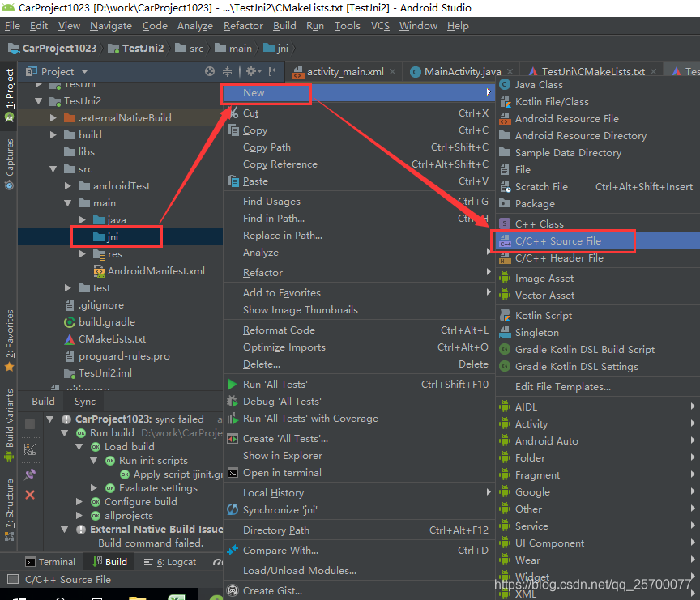Screen dimensions: 700x600
Task: Switch to MainActivity.java tab
Action: tap(462, 72)
